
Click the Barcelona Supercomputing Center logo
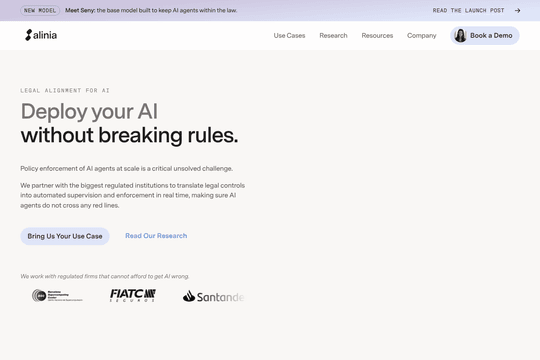pyautogui.click(x=57, y=296)
